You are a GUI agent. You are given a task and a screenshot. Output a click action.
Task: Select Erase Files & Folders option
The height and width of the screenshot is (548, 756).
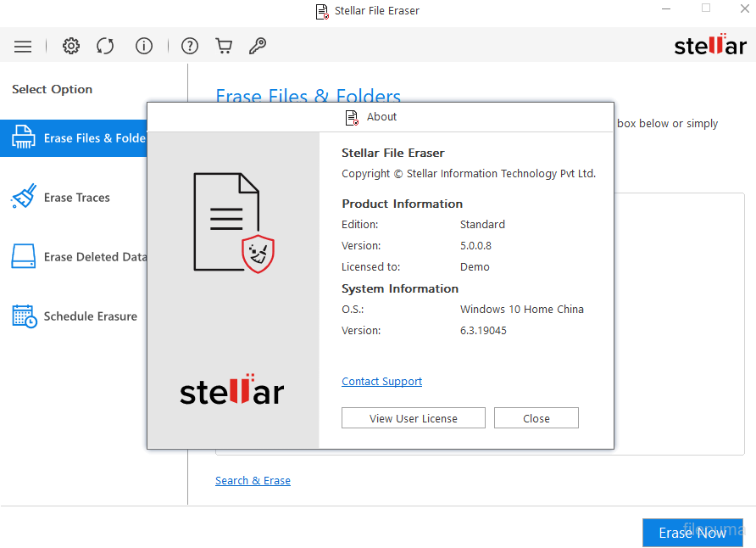click(85, 138)
